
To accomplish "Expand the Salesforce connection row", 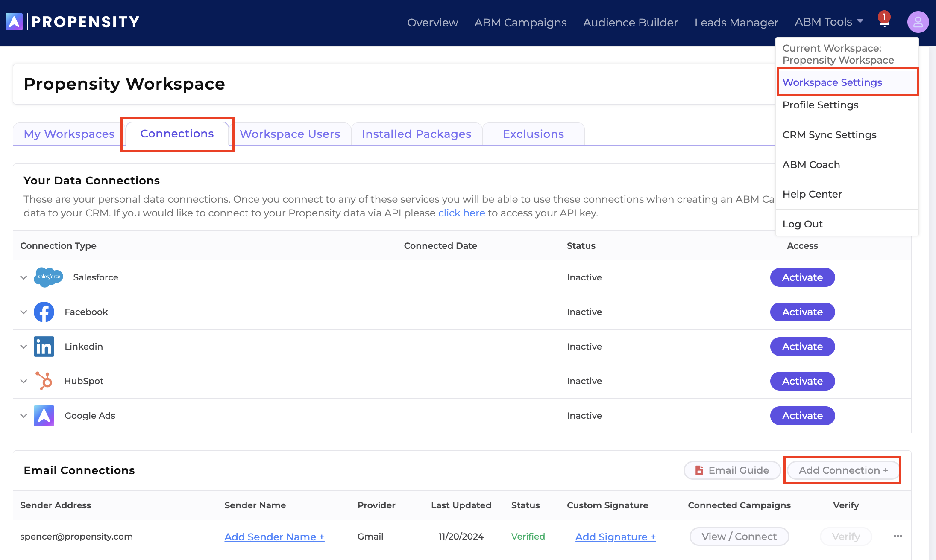I will tap(24, 277).
